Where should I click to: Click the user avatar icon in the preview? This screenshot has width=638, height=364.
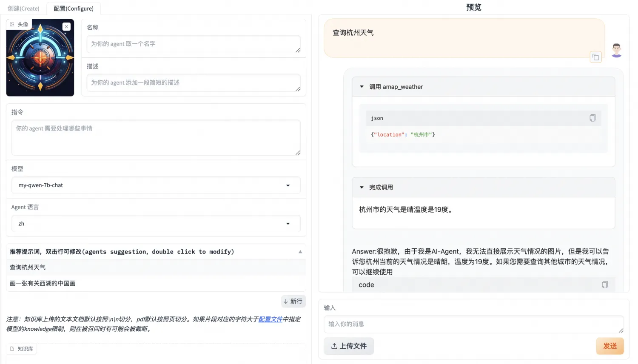click(x=616, y=50)
